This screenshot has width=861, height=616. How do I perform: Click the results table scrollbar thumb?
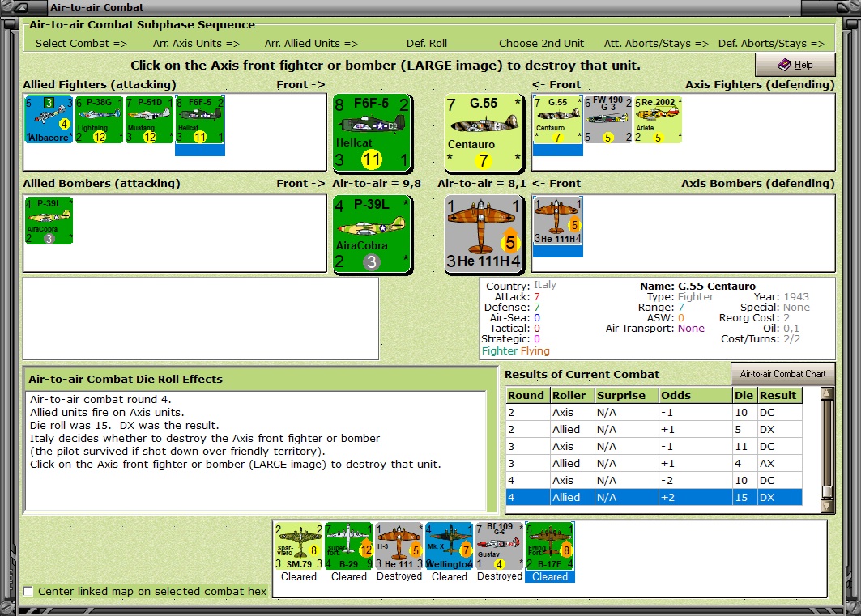tap(827, 491)
